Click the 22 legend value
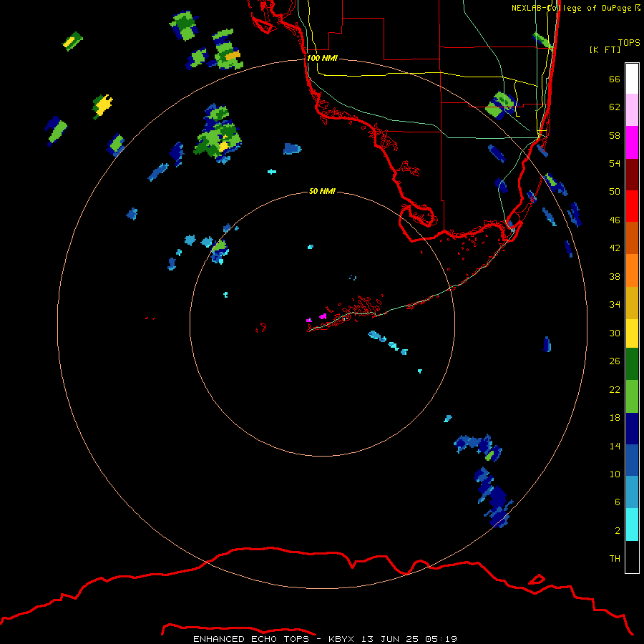 click(x=615, y=389)
